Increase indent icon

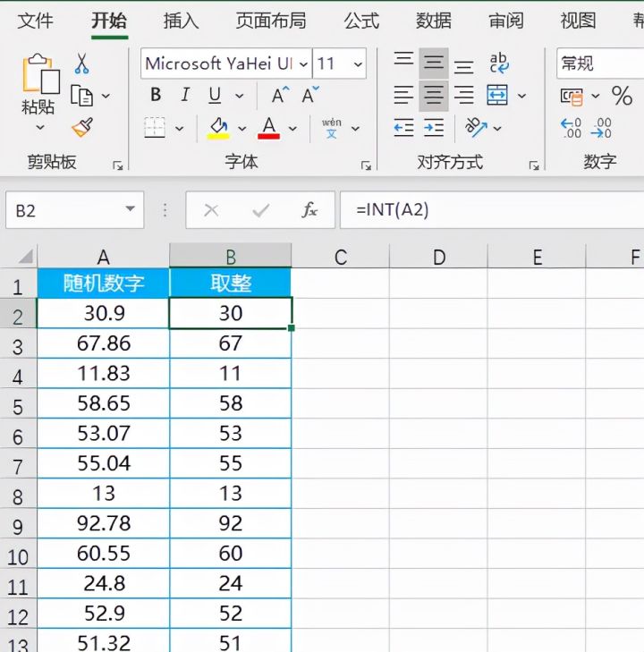pyautogui.click(x=434, y=128)
